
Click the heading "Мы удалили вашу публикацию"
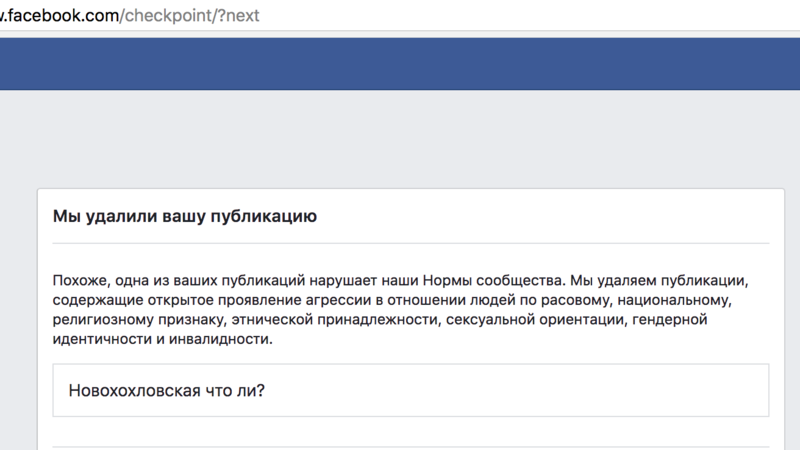pyautogui.click(x=184, y=216)
